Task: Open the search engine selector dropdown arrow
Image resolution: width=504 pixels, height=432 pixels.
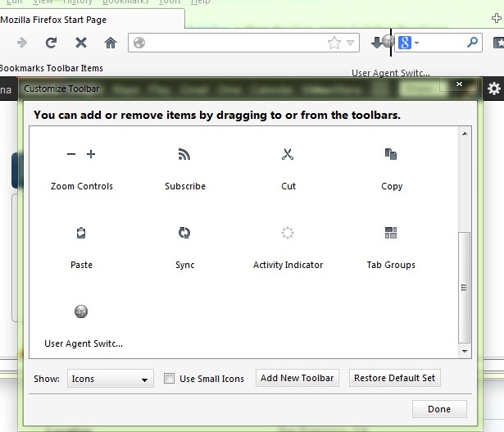Action: (416, 43)
